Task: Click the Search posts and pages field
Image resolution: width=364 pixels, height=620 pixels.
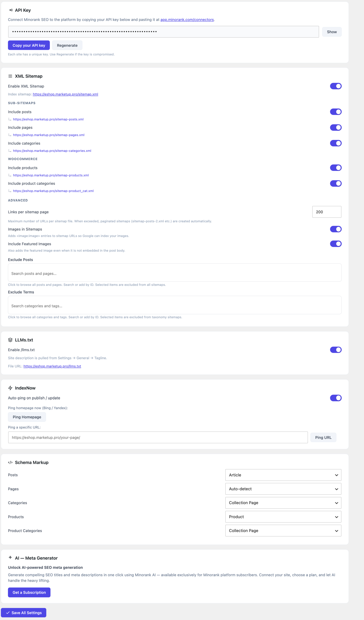Action: (x=175, y=273)
